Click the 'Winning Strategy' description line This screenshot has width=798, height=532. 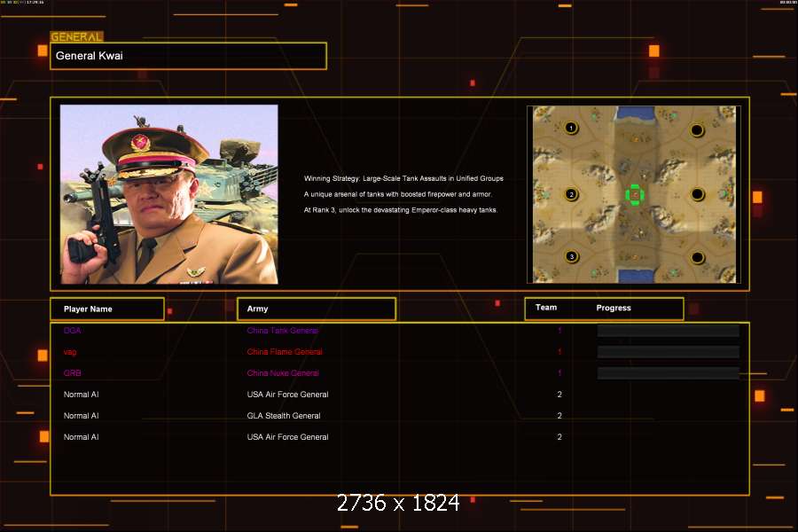(x=403, y=178)
